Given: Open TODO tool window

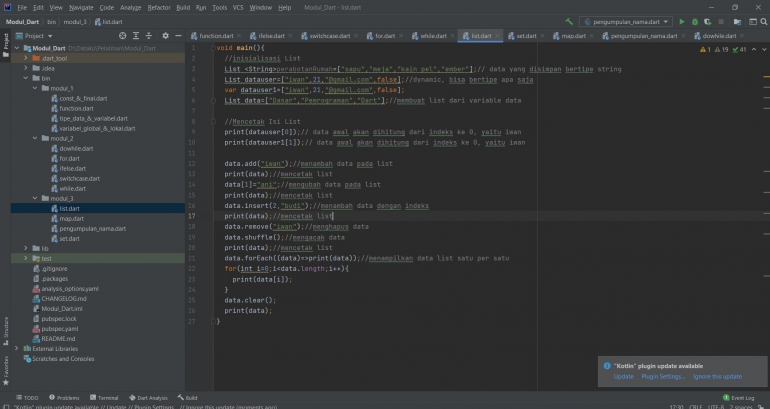Looking at the screenshot, I should pos(27,398).
